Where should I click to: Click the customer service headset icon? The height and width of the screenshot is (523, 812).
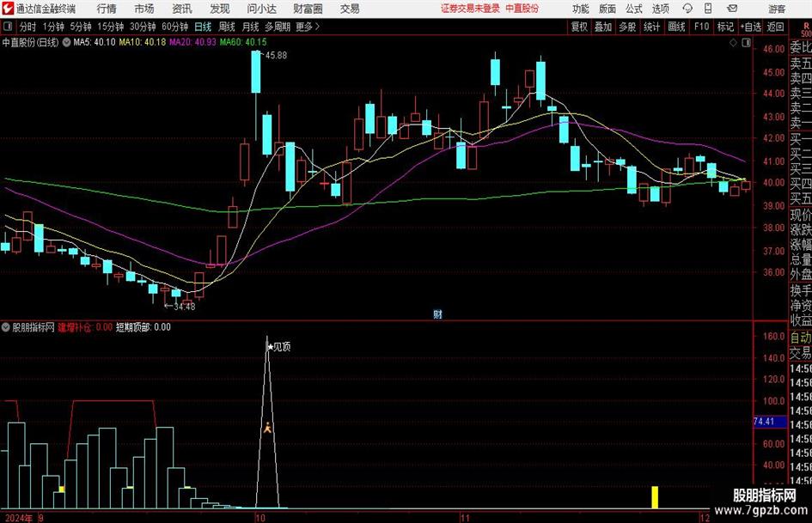click(687, 9)
